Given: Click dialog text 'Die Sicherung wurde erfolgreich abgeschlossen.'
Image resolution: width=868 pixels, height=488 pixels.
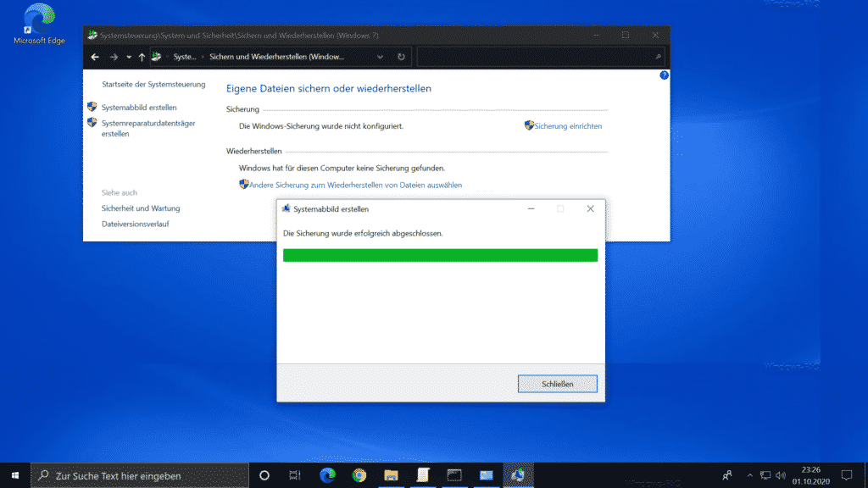Looking at the screenshot, I should [363, 234].
